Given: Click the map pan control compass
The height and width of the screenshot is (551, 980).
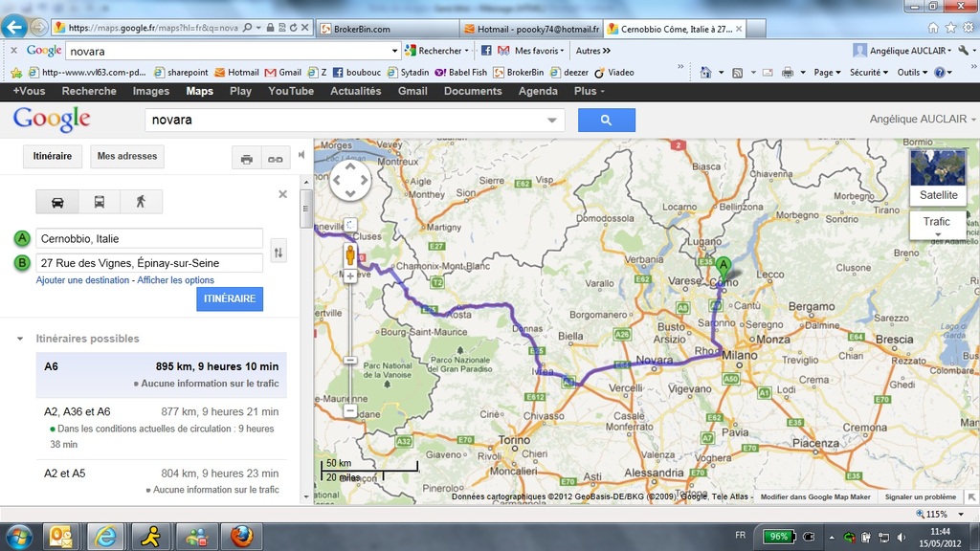Looking at the screenshot, I should tap(350, 180).
